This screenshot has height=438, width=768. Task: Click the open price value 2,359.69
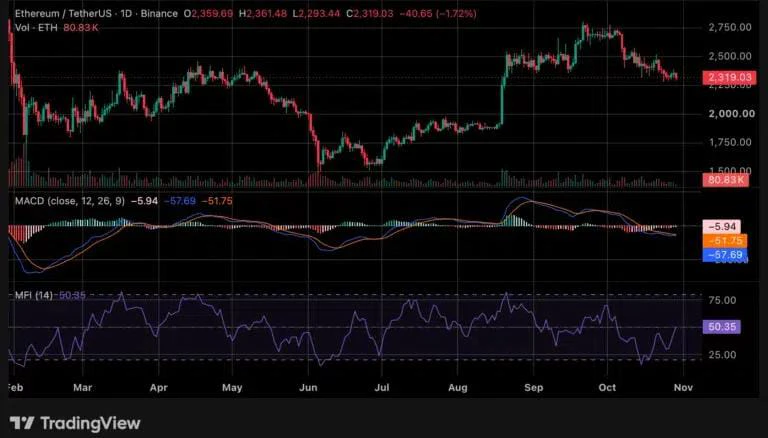coord(212,13)
